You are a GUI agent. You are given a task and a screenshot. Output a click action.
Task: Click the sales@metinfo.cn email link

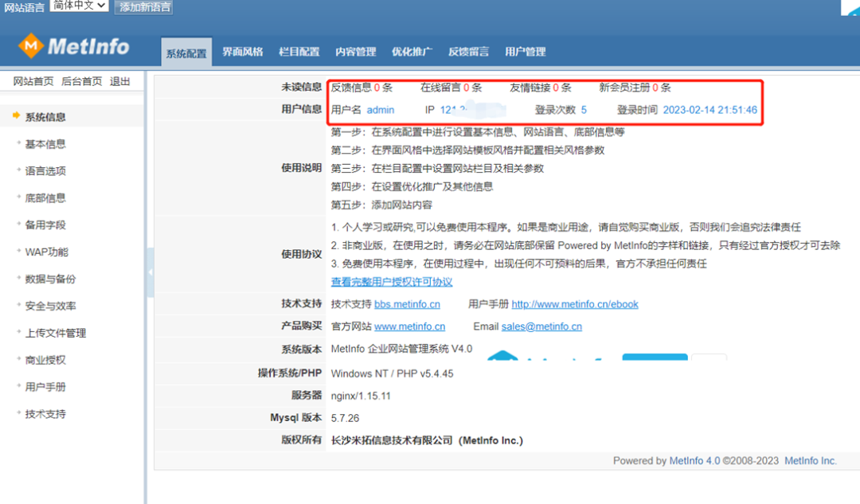(541, 327)
